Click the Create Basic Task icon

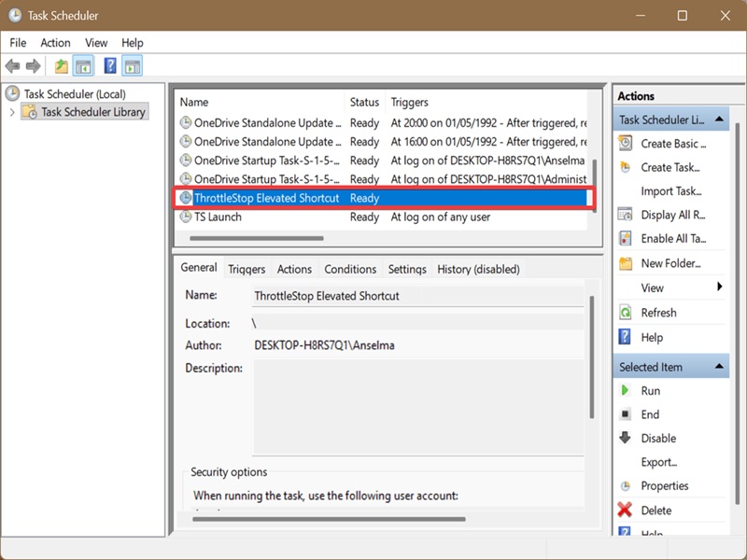pyautogui.click(x=625, y=143)
